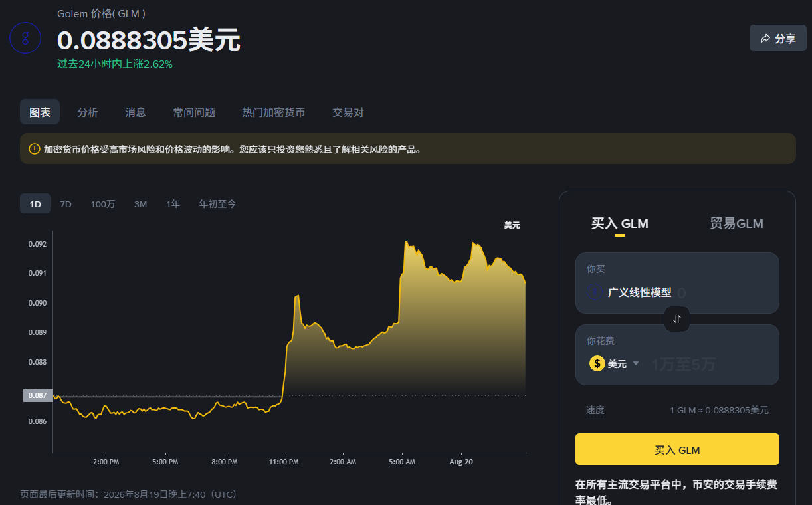
Task: Click the yellow 买入 GLM button
Action: pyautogui.click(x=677, y=450)
